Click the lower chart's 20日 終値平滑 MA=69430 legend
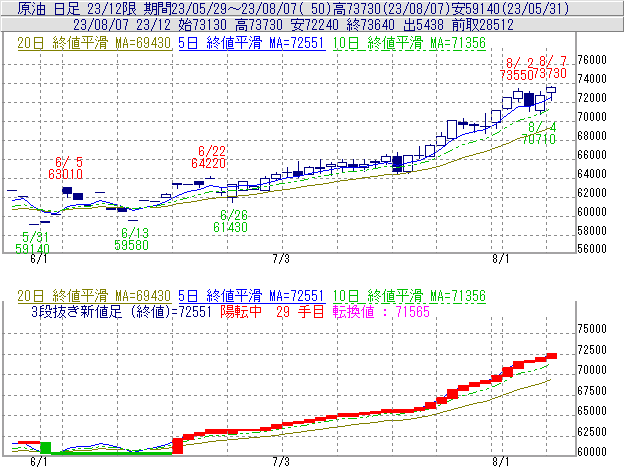Viewport: 624px width, 475px height. pos(94,296)
